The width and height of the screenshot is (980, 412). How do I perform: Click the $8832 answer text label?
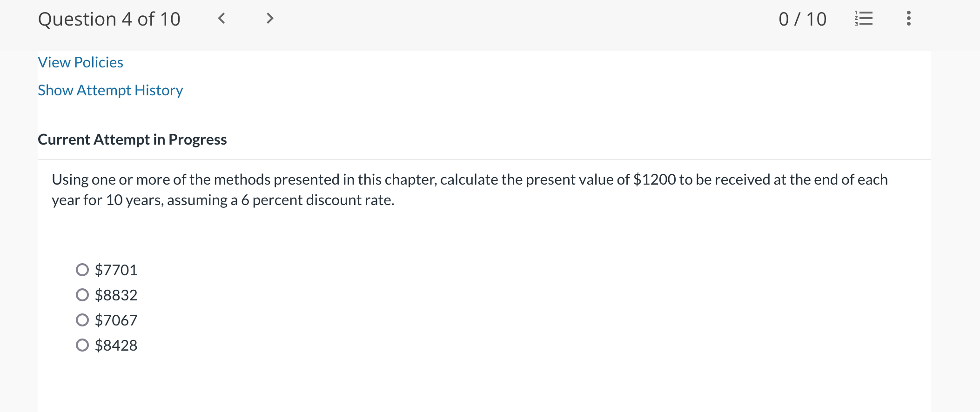[116, 294]
